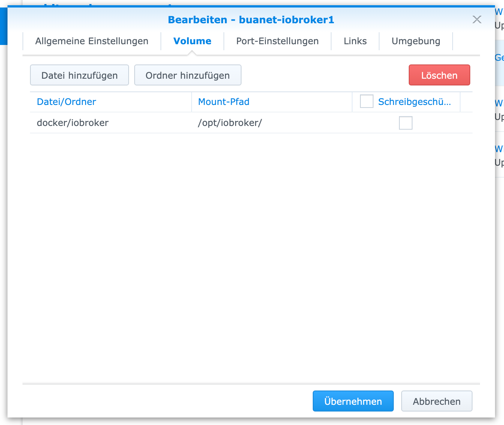Click the Ordner hinzufügen button
Screen dimensions: 504x425
tap(187, 75)
